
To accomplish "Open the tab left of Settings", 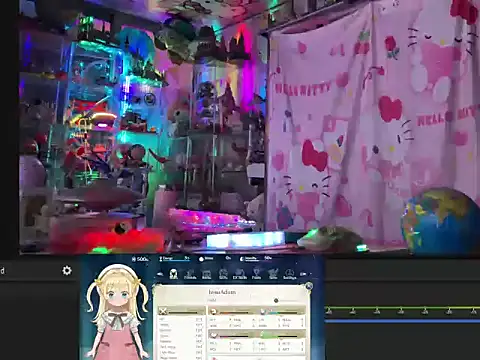I will point(273,274).
